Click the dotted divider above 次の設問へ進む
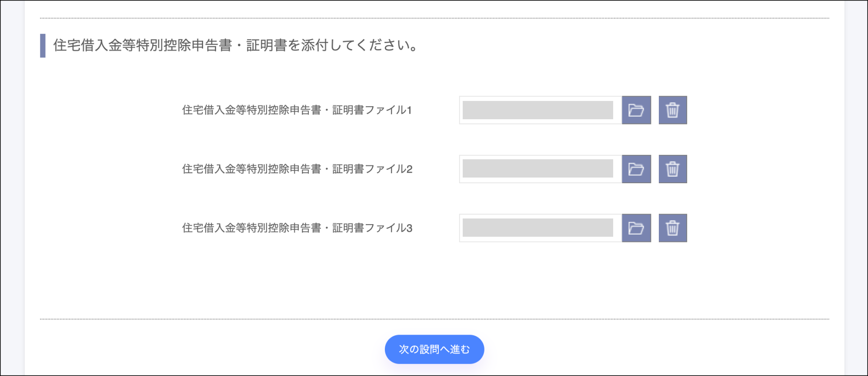The height and width of the screenshot is (376, 868). (434, 319)
